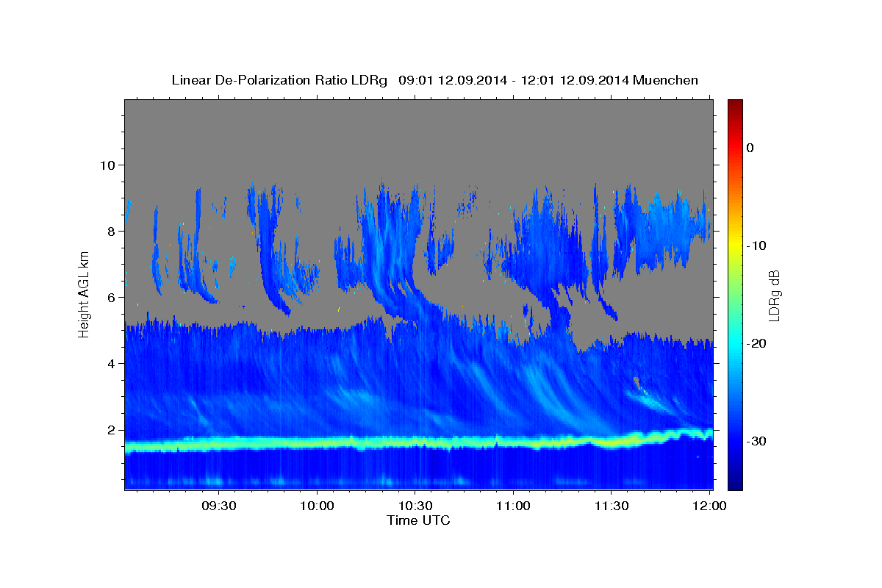Screen dimensions: 882x588
Task: Click the 'Height AGL km' axis label
Action: pyautogui.click(x=84, y=294)
